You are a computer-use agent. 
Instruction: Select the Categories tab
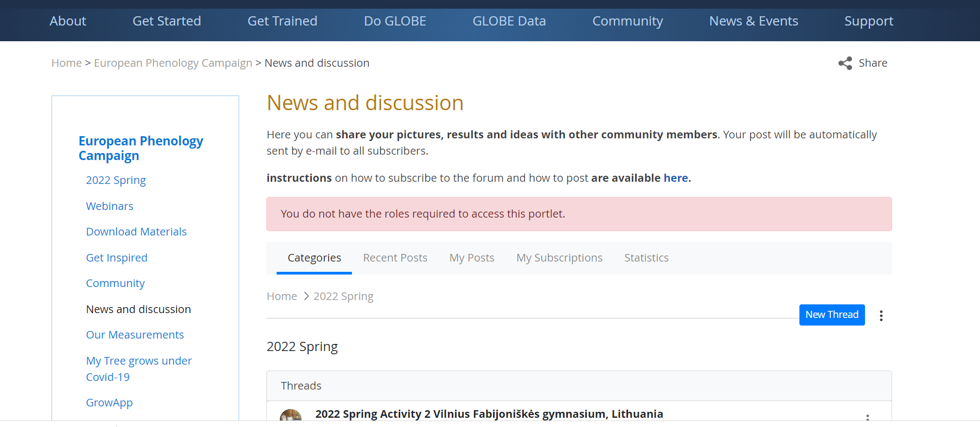click(314, 258)
